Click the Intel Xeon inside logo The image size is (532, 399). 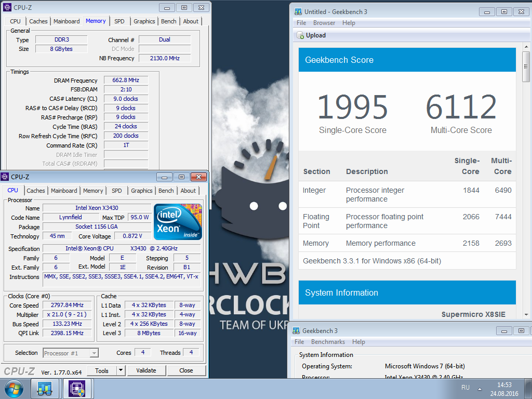pyautogui.click(x=178, y=222)
